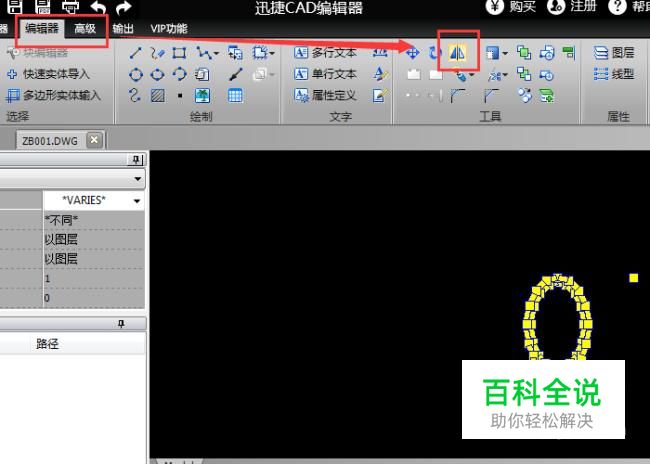
Task: Click the 注册 register button
Action: [x=572, y=7]
